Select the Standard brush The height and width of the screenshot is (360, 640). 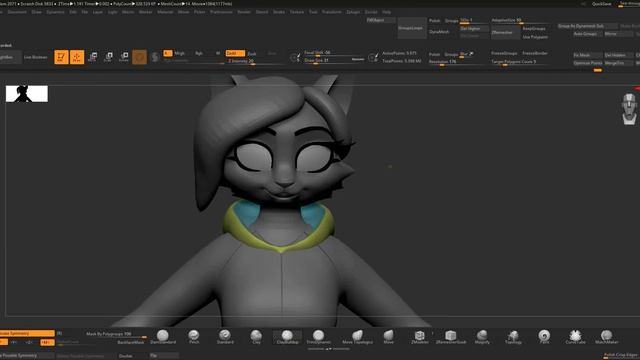tap(225, 337)
